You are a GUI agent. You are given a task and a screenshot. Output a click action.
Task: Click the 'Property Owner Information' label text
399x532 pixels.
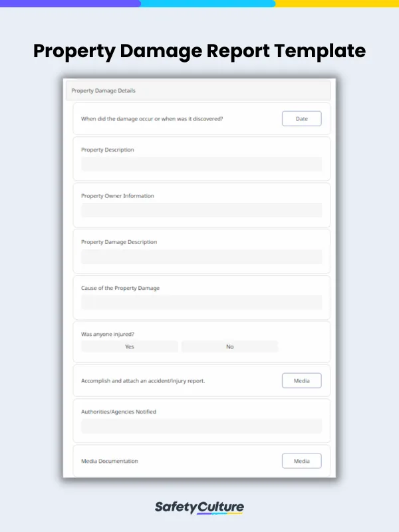(117, 196)
